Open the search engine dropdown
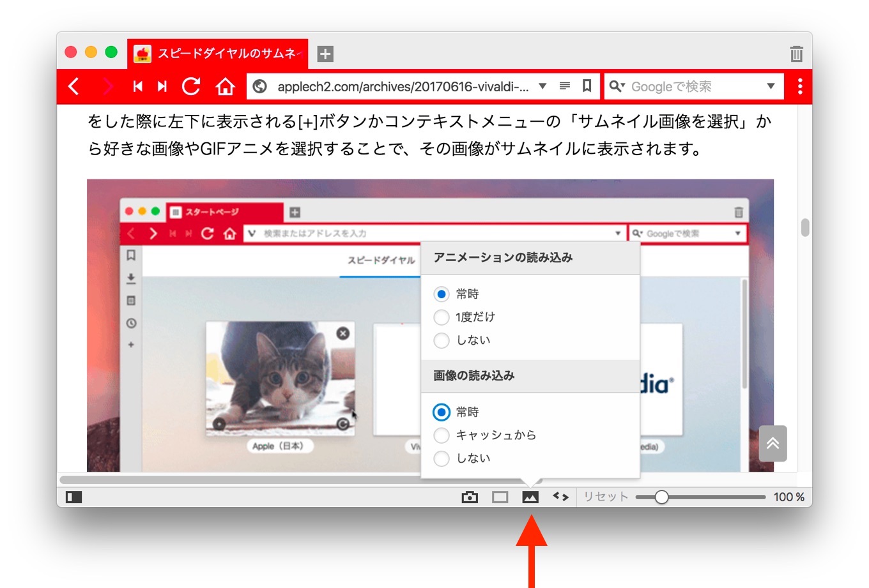 click(771, 86)
